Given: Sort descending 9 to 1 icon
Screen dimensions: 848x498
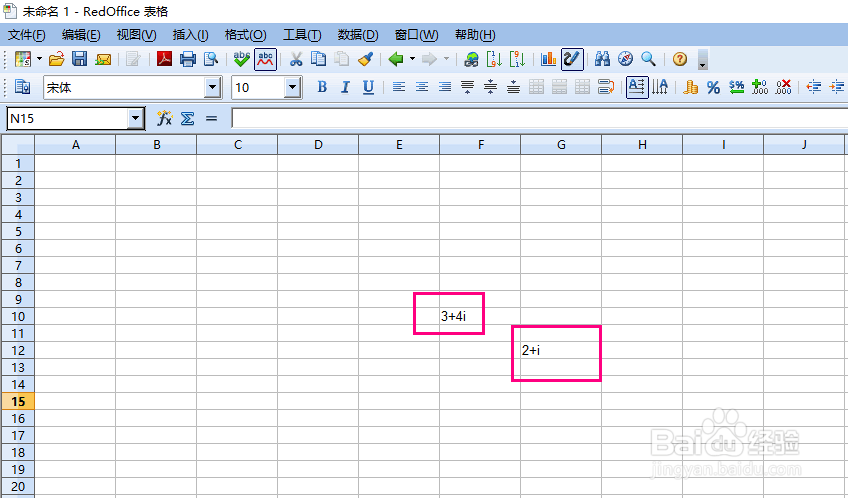Looking at the screenshot, I should 518,59.
